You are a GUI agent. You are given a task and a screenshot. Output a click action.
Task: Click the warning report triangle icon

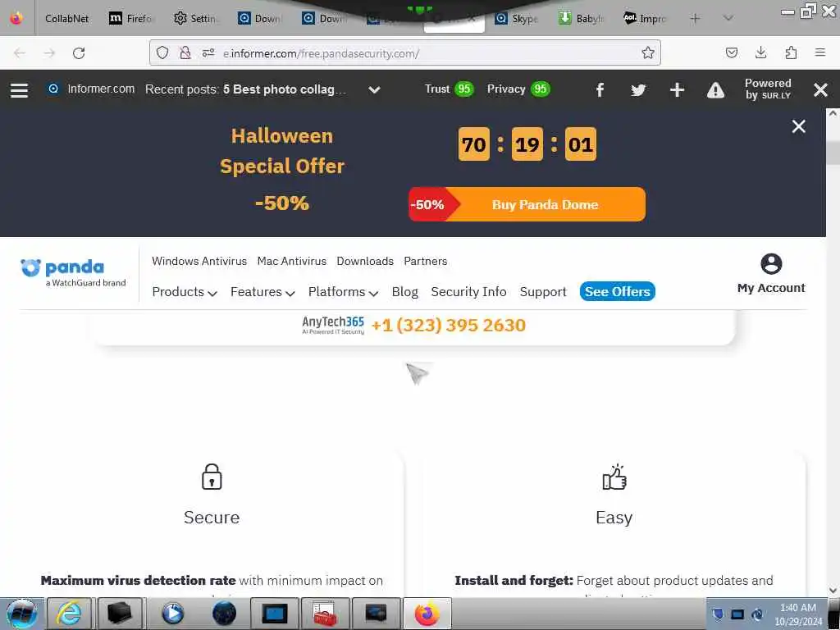(715, 90)
